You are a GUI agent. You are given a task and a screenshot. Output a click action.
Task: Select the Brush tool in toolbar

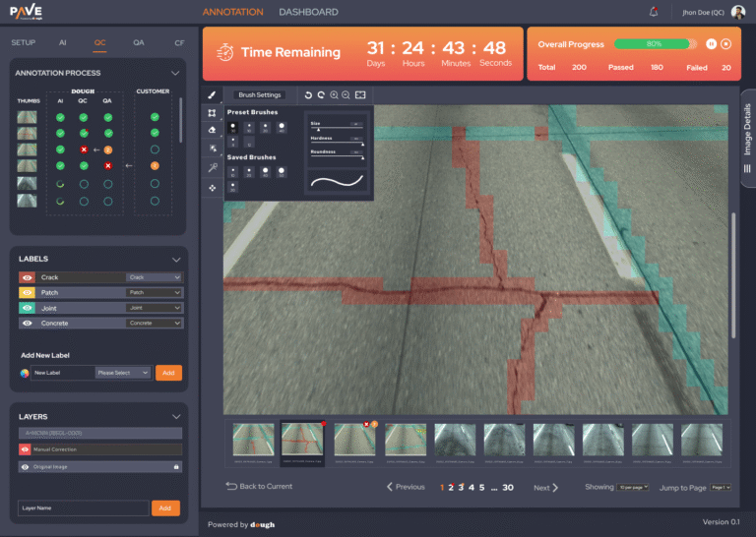213,95
